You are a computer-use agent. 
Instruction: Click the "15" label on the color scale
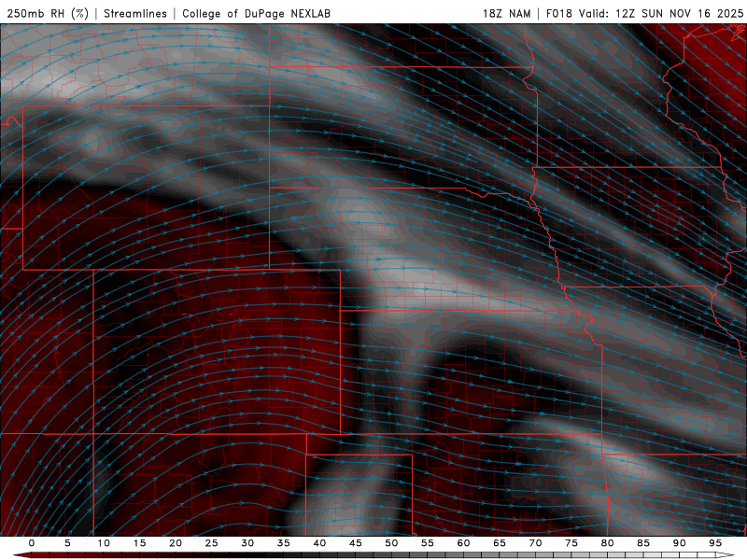point(139,543)
